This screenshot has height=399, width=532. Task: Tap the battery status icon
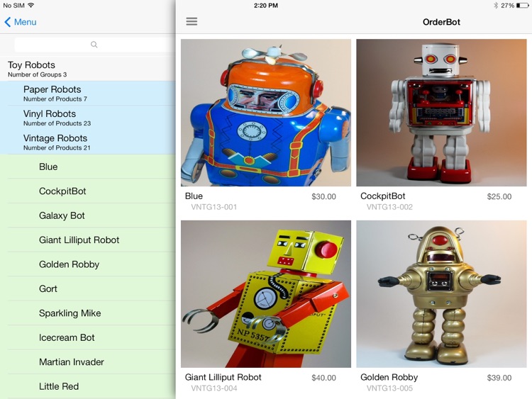523,6
